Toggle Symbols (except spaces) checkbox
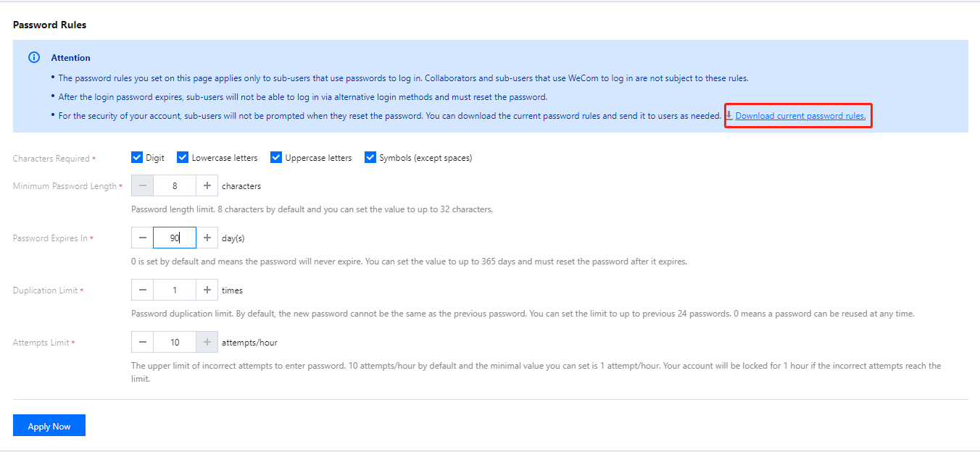Image resolution: width=980 pixels, height=452 pixels. click(370, 157)
